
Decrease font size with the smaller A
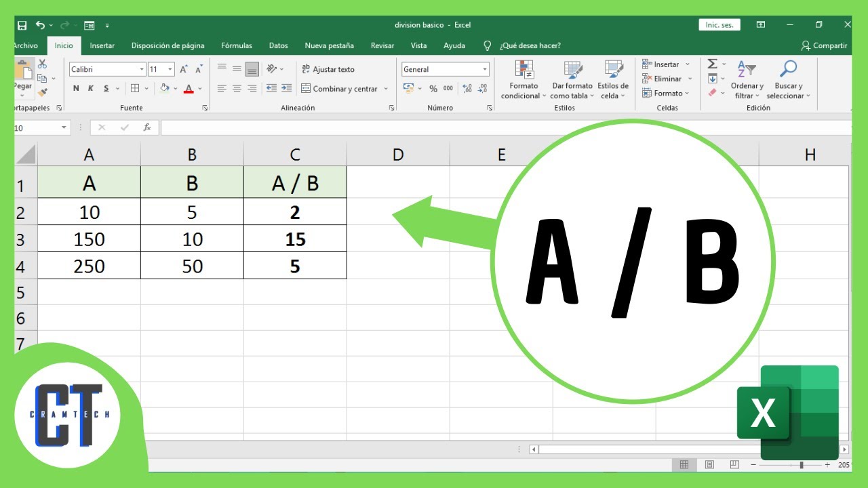(199, 69)
